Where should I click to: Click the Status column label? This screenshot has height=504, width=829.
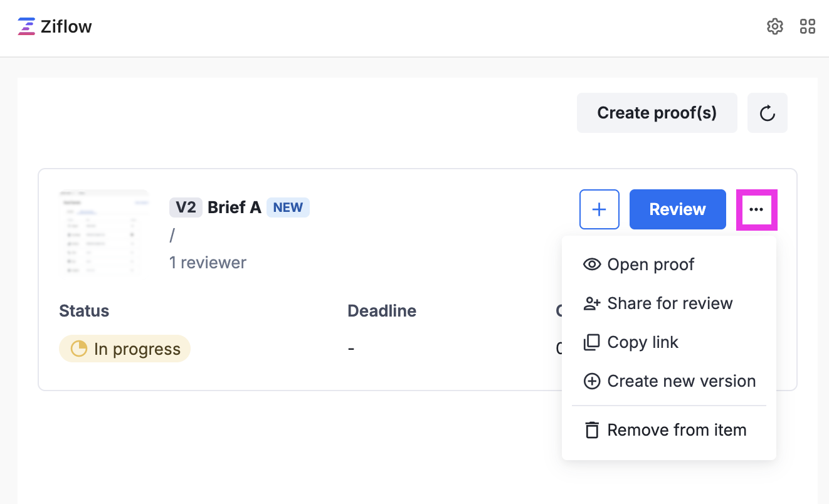click(84, 311)
